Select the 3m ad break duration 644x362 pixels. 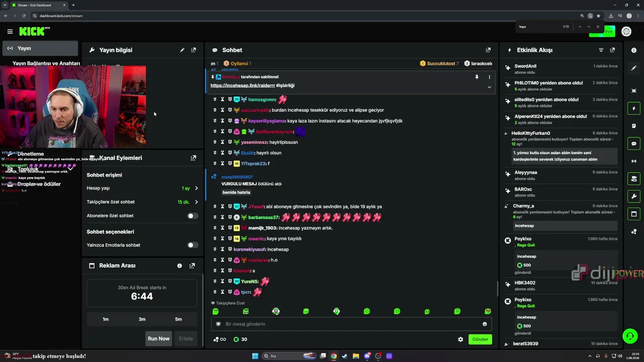[x=142, y=319]
